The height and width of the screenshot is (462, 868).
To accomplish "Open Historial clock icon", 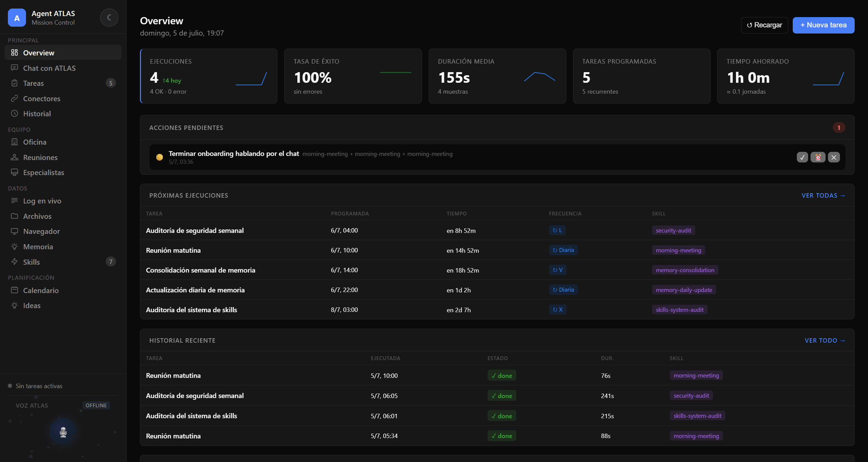I will click(14, 114).
